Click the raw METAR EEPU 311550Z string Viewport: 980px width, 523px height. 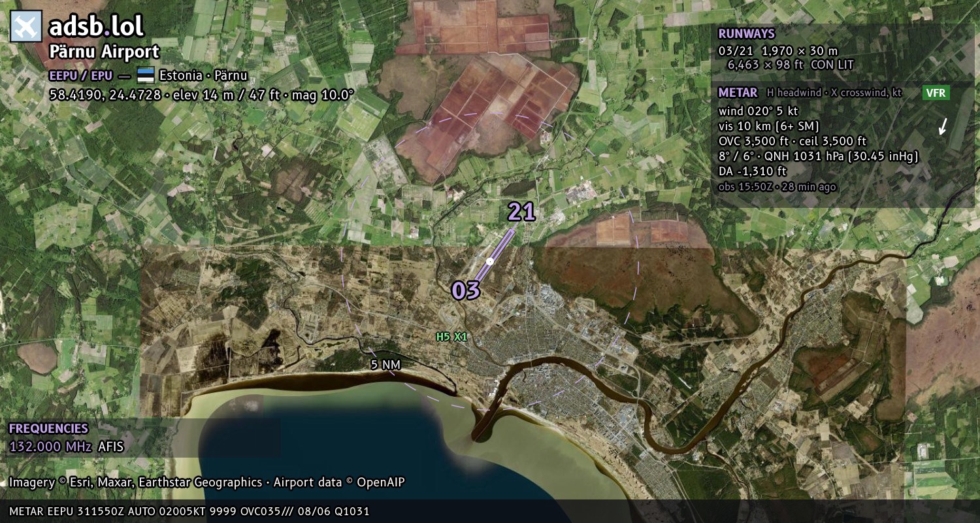point(189,511)
